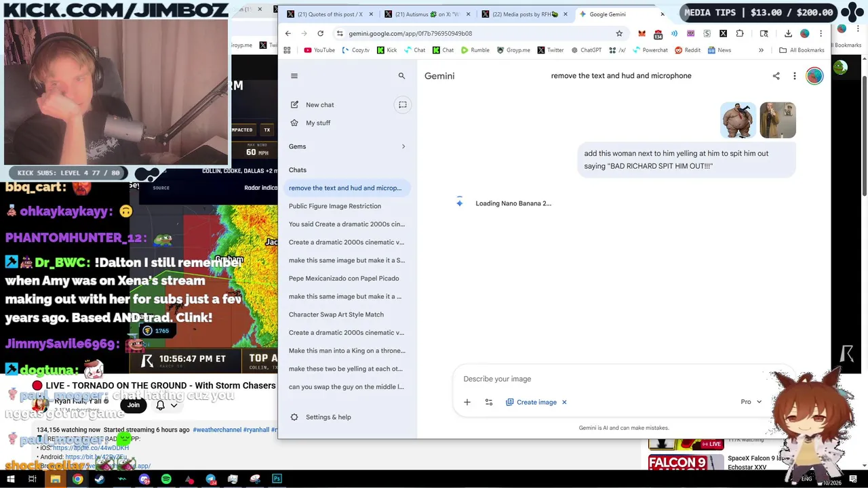Open the YouTube bookmark
868x488 pixels.
tap(319, 50)
